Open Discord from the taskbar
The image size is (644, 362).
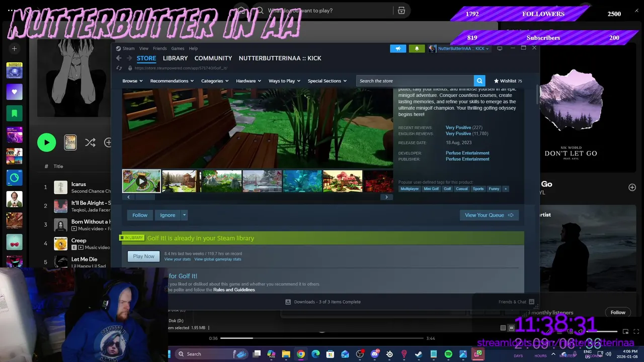pyautogui.click(x=375, y=354)
